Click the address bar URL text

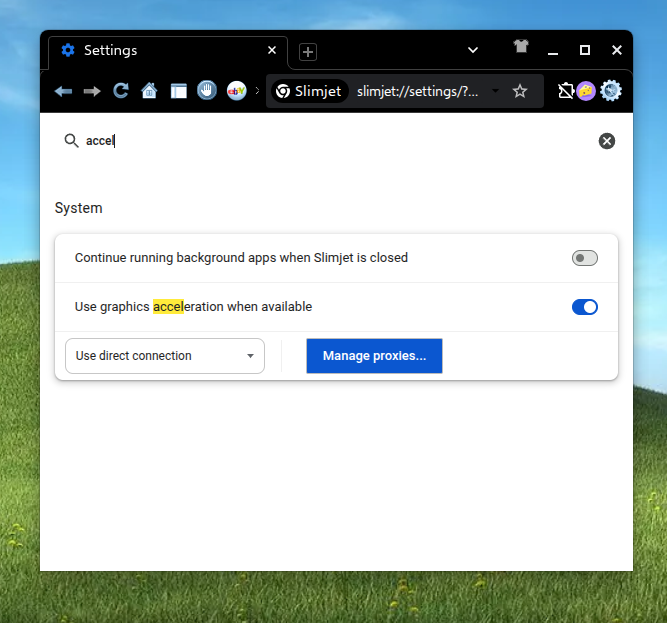(x=418, y=91)
